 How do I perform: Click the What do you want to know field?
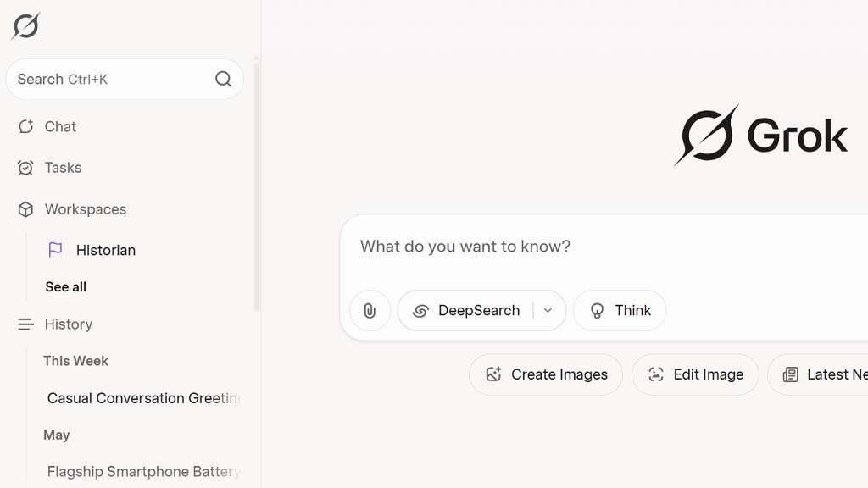pos(465,247)
